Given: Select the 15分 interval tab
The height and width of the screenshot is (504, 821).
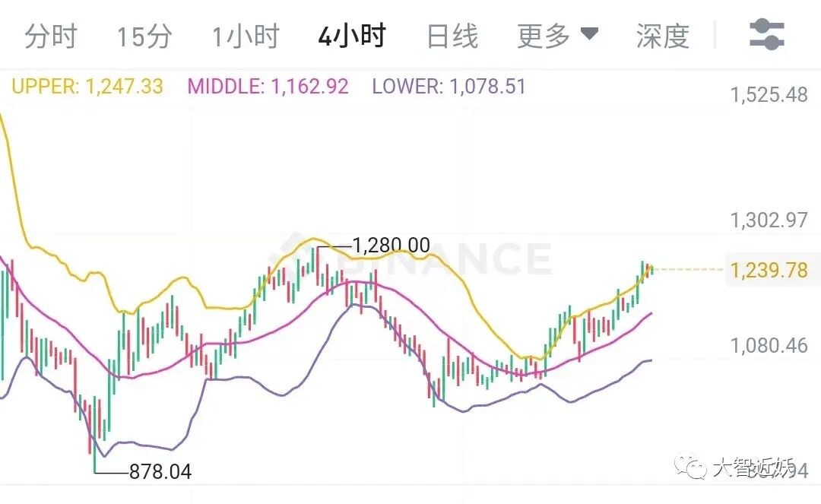Looking at the screenshot, I should pos(144,36).
